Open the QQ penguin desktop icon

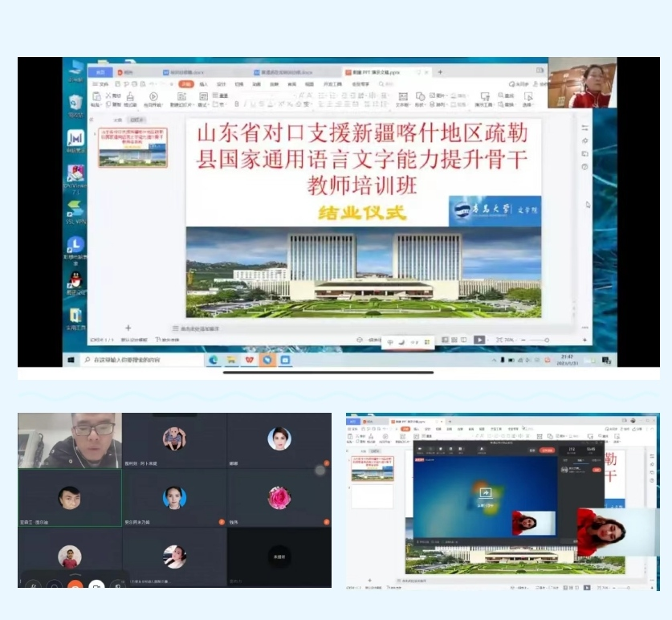[x=75, y=283]
